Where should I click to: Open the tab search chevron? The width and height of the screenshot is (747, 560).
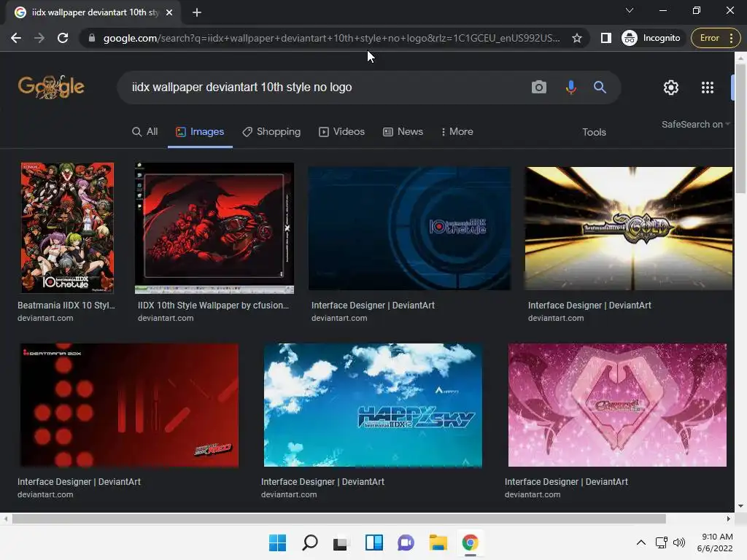pos(630,10)
